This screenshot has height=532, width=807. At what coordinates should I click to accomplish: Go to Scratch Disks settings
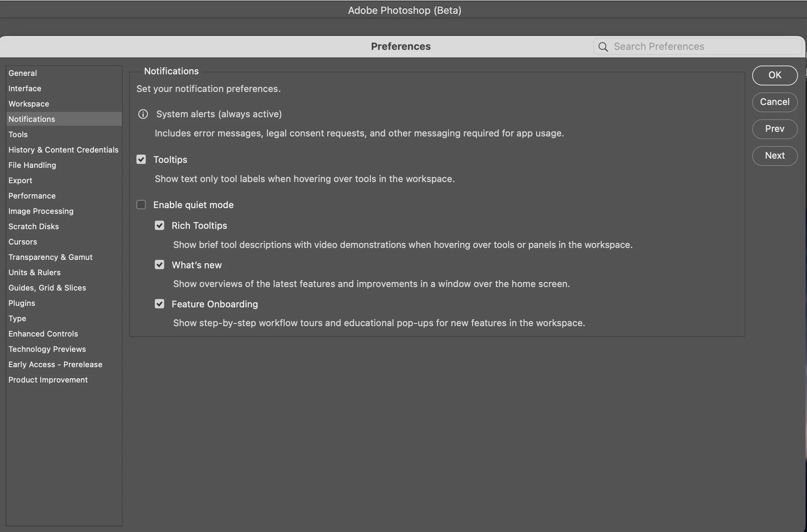tap(64, 227)
